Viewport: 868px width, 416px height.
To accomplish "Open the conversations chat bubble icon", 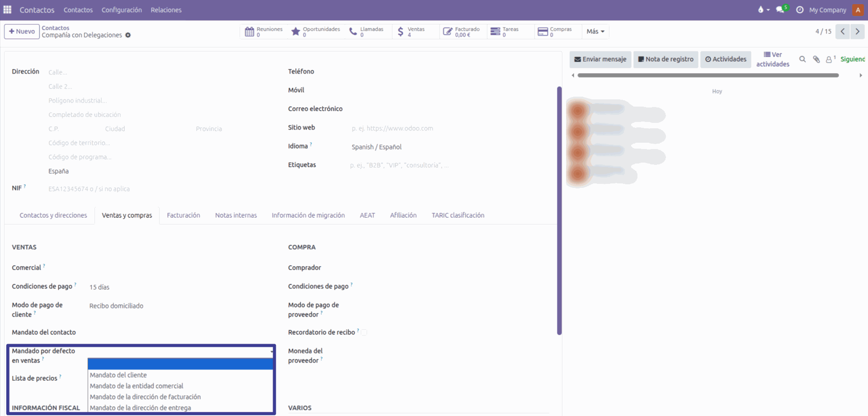I will point(780,9).
